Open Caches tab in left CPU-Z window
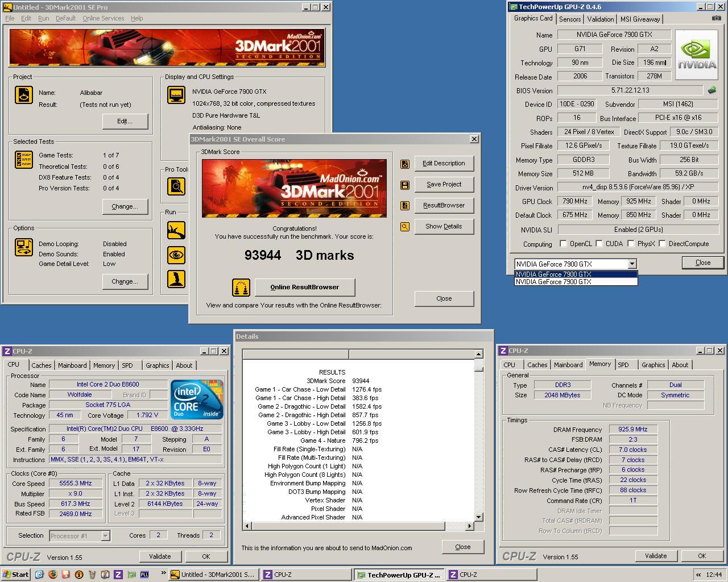The height and width of the screenshot is (582, 728). pyautogui.click(x=41, y=365)
